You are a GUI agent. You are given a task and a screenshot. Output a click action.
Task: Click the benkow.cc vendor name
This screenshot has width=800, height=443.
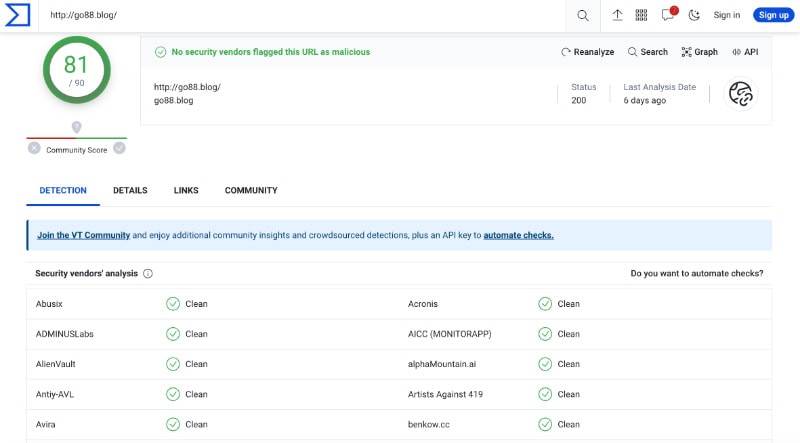pyautogui.click(x=429, y=425)
